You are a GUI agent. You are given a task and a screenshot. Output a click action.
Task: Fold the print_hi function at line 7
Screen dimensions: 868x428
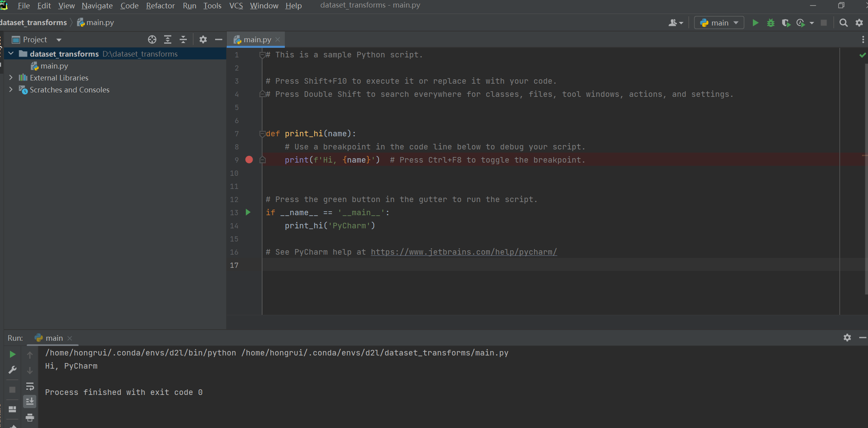click(262, 134)
